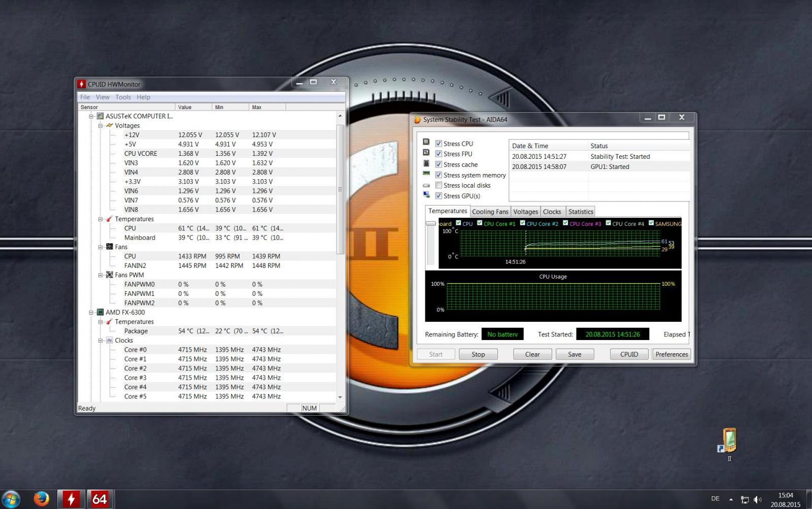Screen dimensions: 812x509
Task: Click the CPU chip icon beside Stress CPU
Action: click(x=426, y=142)
